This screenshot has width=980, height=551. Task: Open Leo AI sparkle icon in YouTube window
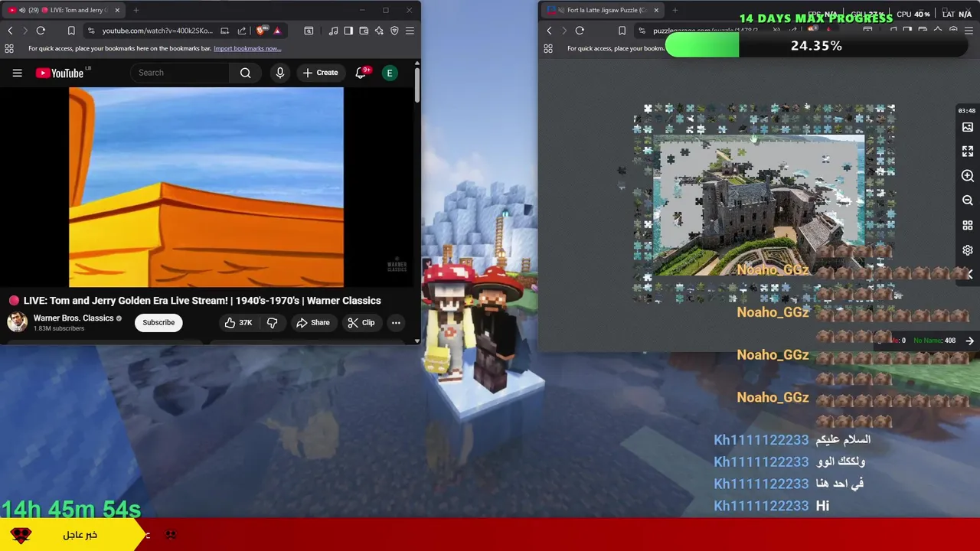tap(379, 31)
